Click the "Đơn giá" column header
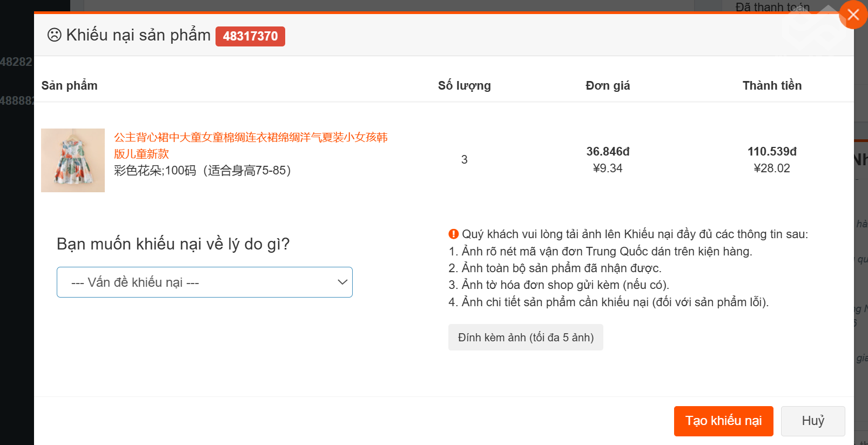 pos(608,85)
